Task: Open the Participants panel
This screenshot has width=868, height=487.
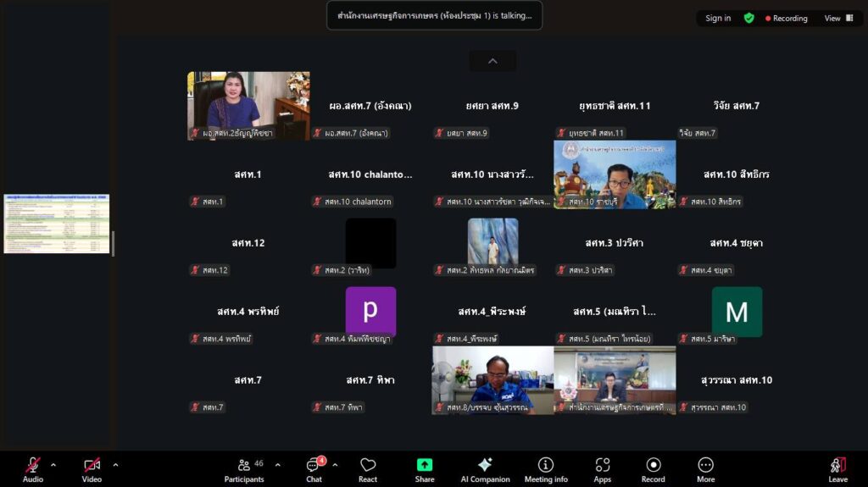Action: pyautogui.click(x=244, y=469)
